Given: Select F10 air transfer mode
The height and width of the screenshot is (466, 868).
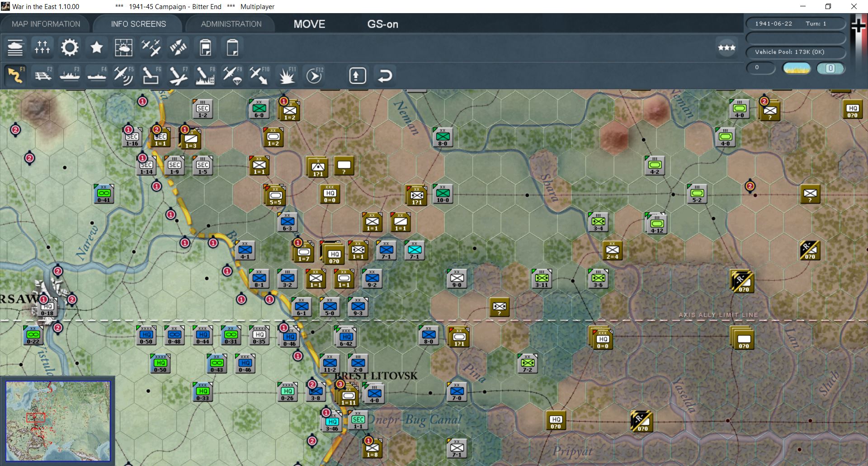Looking at the screenshot, I should coord(259,76).
